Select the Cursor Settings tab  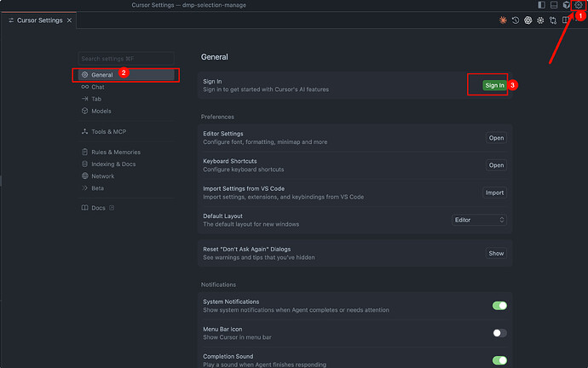(39, 20)
